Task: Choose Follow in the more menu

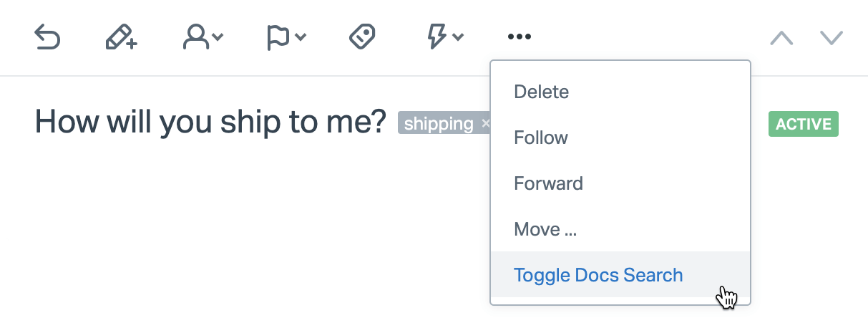Action: [541, 138]
